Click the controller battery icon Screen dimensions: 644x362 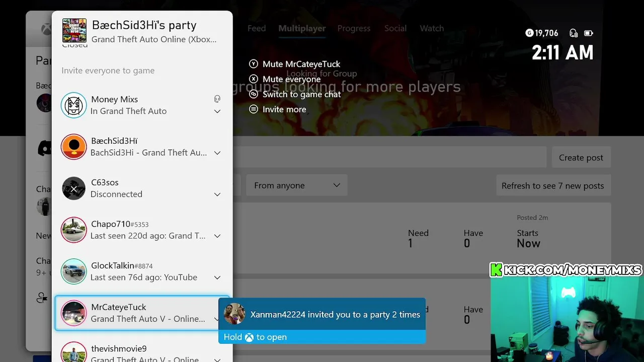pos(588,33)
